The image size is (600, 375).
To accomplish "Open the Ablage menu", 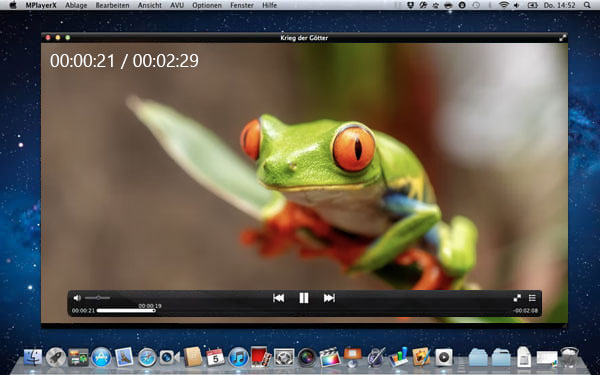I will coord(76,5).
